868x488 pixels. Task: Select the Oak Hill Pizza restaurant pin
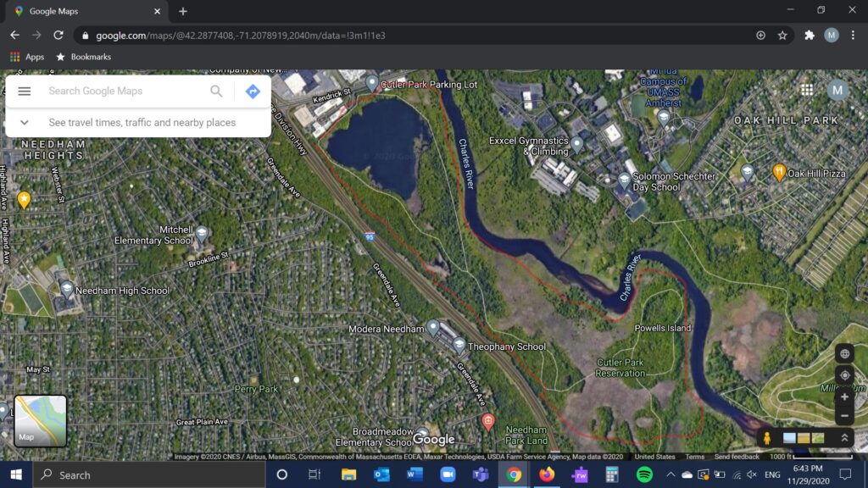pyautogui.click(x=779, y=172)
